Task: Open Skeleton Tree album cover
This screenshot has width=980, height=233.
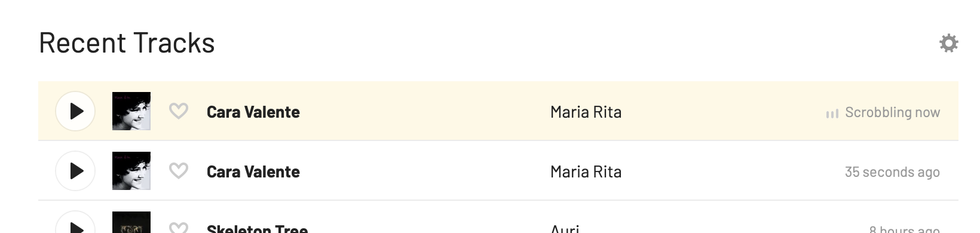Action: point(131,222)
